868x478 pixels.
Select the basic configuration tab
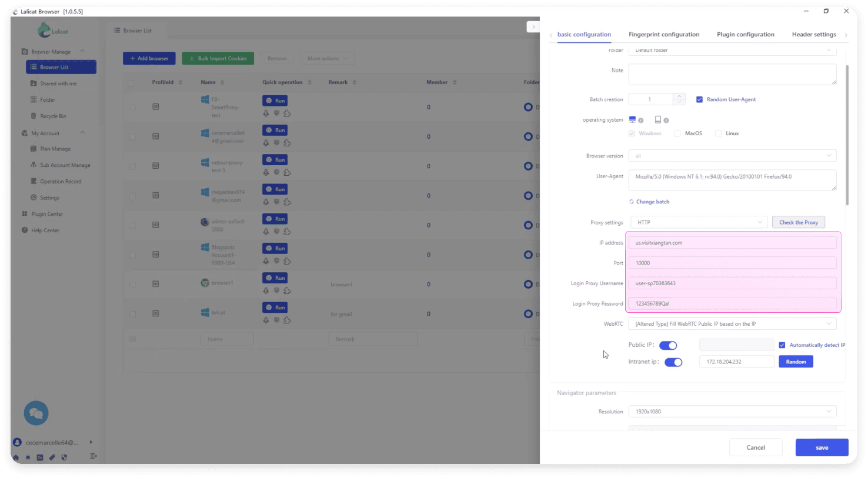[584, 35]
